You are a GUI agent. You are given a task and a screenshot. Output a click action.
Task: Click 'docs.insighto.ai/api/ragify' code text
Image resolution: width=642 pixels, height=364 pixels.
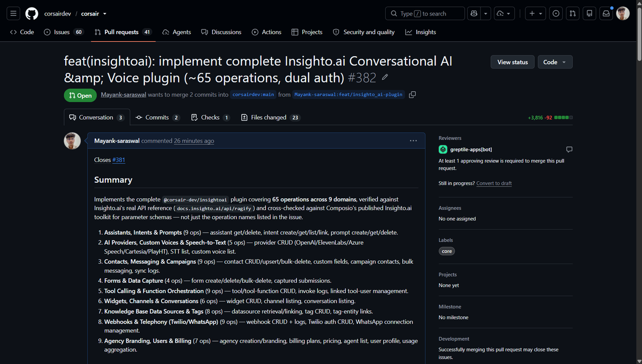[214, 208]
